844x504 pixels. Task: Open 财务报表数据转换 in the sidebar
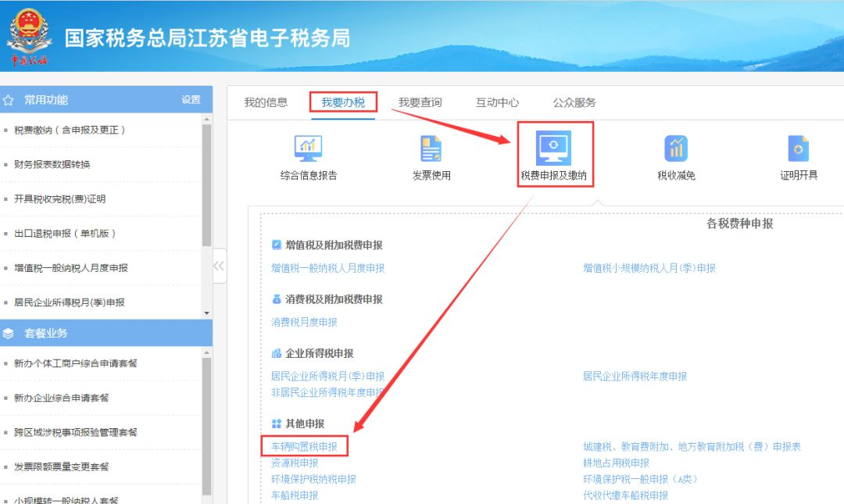click(52, 164)
